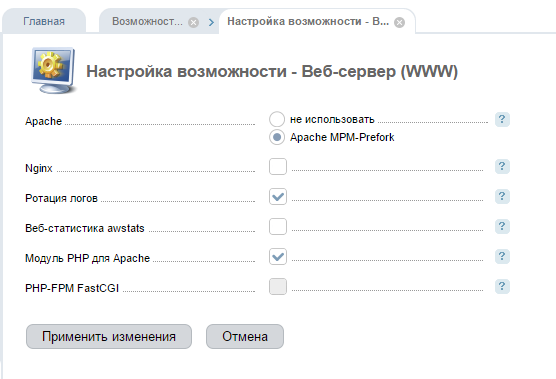
Task: Close the Возможност... tab with its X icon
Action: pos(193,23)
